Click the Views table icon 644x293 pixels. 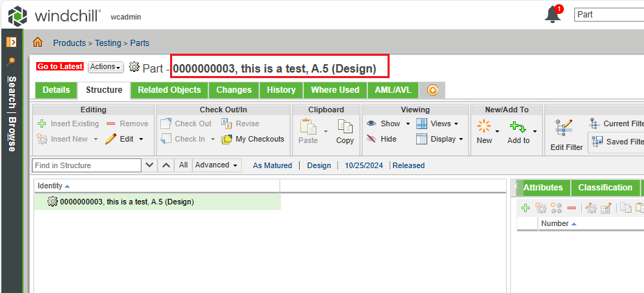tap(422, 123)
